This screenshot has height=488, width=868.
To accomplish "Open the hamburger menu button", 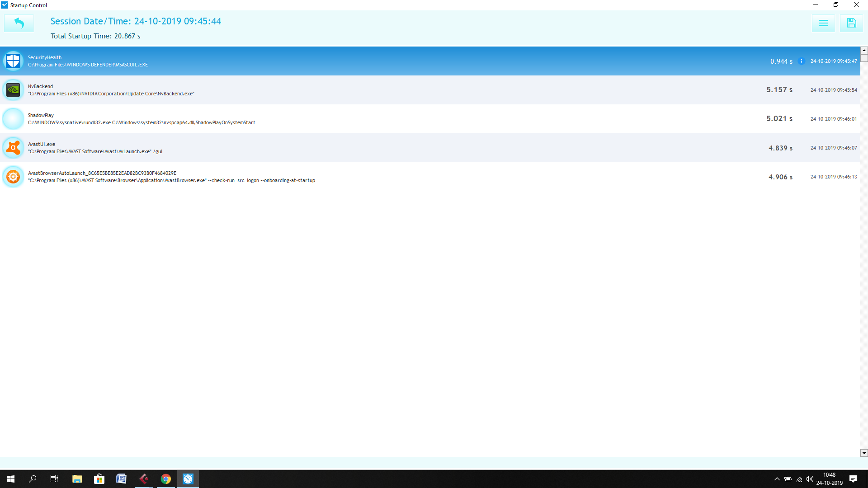I will click(823, 23).
